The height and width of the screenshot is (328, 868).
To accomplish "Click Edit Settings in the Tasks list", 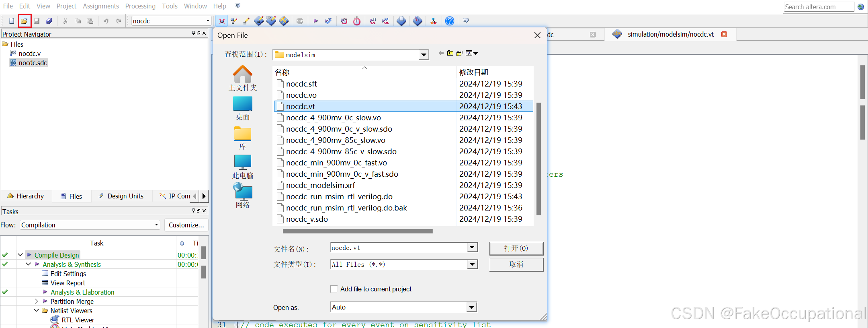I will (68, 274).
